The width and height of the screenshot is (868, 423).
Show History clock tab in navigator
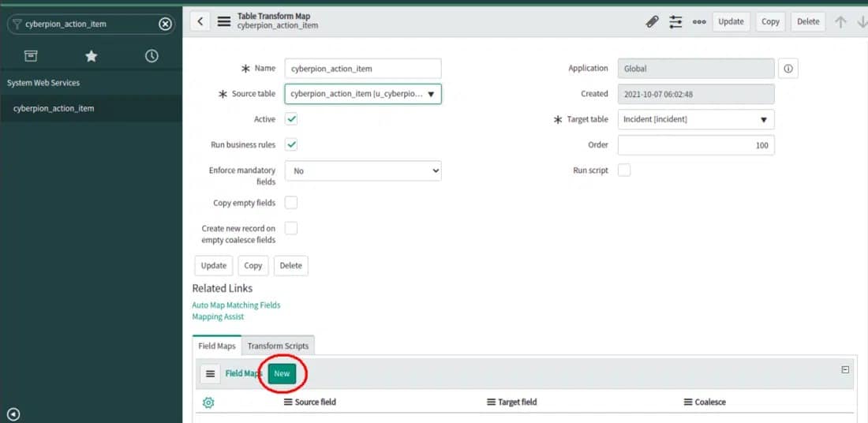click(152, 55)
